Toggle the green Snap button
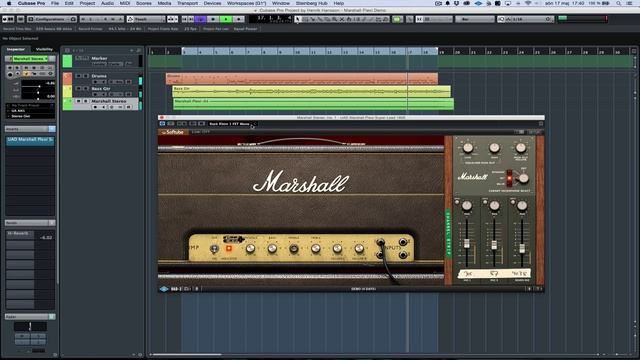 tap(397, 19)
